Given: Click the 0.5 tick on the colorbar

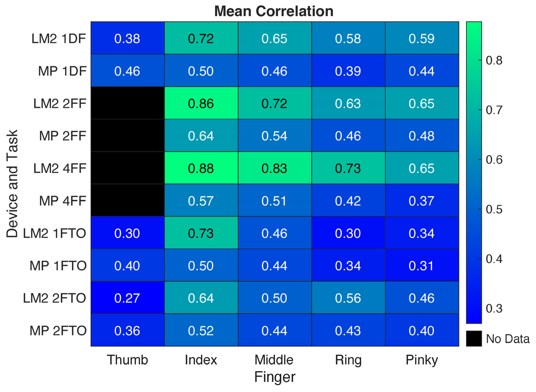Looking at the screenshot, I should pyautogui.click(x=494, y=210).
